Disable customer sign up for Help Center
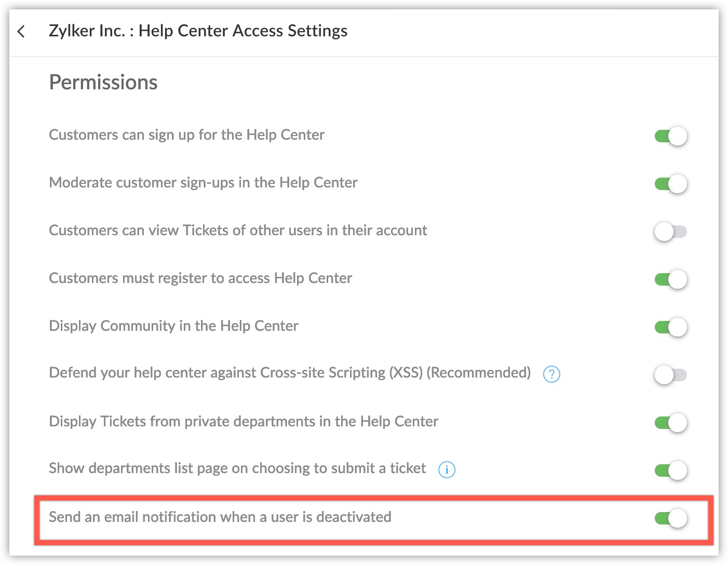 click(x=670, y=136)
